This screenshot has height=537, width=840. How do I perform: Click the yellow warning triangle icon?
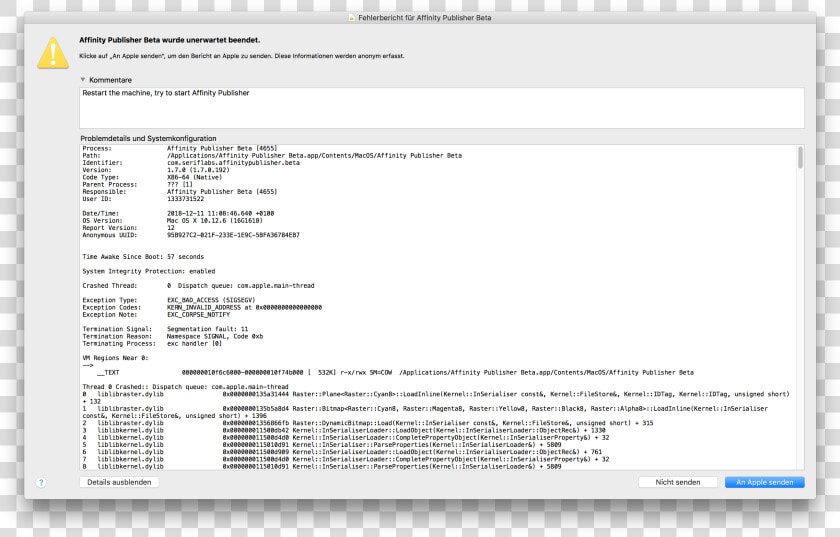(x=53, y=53)
